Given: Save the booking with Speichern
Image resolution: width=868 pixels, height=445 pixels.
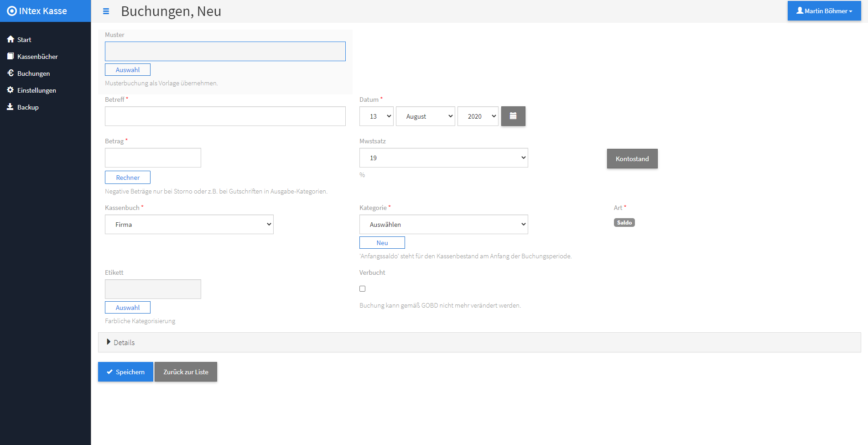Looking at the screenshot, I should [x=125, y=372].
